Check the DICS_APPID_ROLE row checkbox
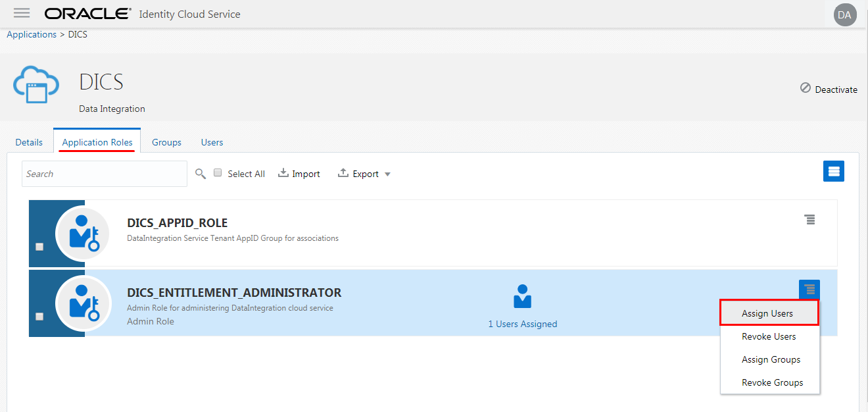The width and height of the screenshot is (868, 412). [39, 247]
